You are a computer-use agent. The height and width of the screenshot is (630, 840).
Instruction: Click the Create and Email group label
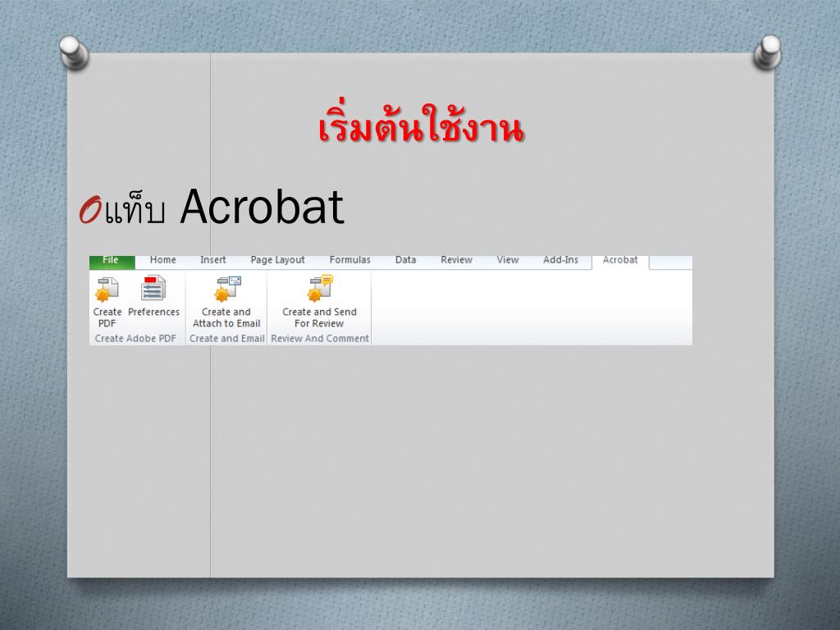coord(227,339)
